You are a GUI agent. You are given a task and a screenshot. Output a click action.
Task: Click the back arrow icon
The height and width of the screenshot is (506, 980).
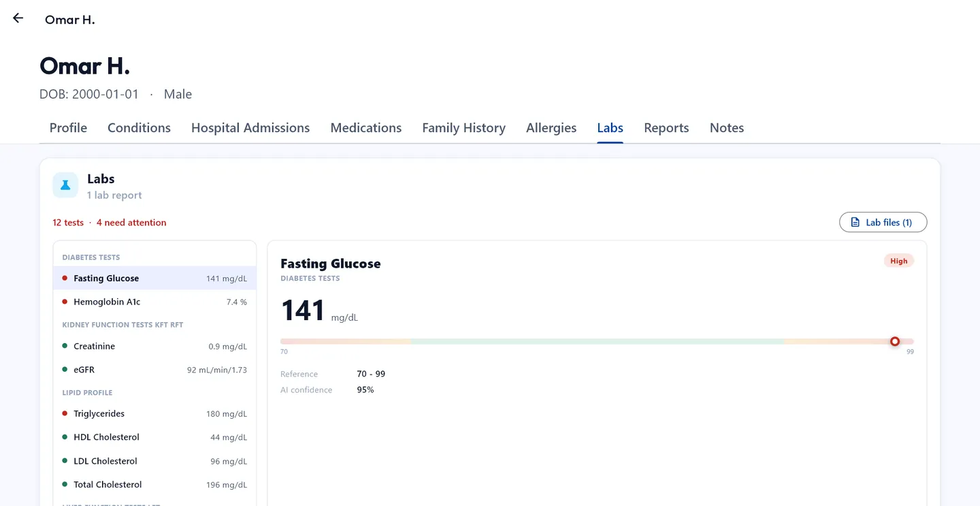coord(18,18)
